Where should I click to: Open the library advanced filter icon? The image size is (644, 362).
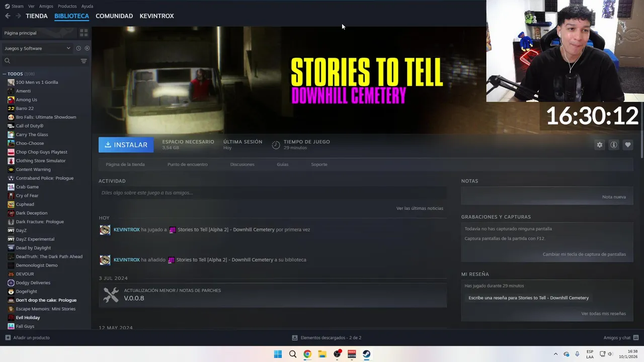click(x=84, y=61)
